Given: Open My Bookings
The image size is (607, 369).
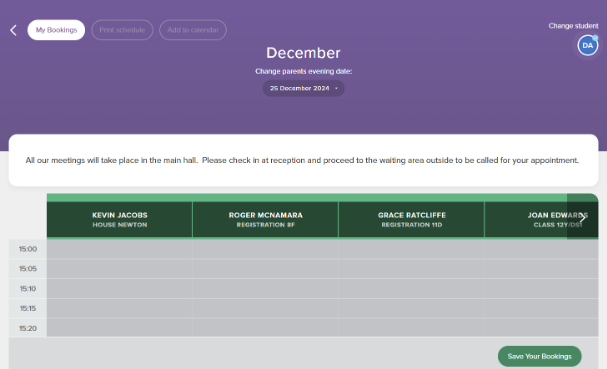Looking at the screenshot, I should 56,30.
